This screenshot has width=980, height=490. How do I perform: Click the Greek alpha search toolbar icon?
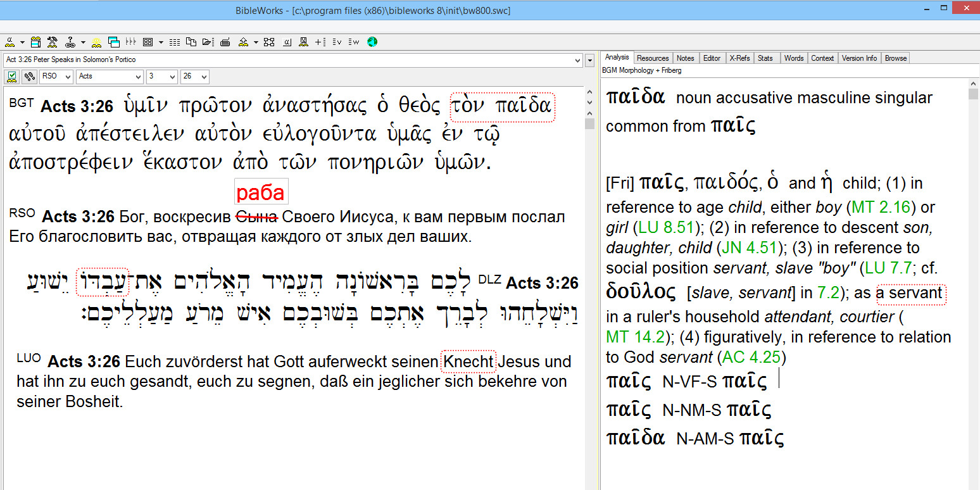tap(9, 42)
